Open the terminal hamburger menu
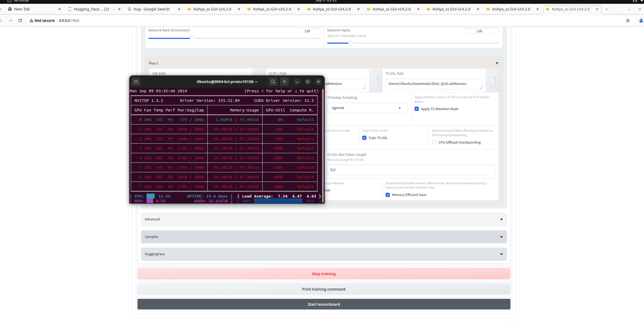 [x=284, y=82]
